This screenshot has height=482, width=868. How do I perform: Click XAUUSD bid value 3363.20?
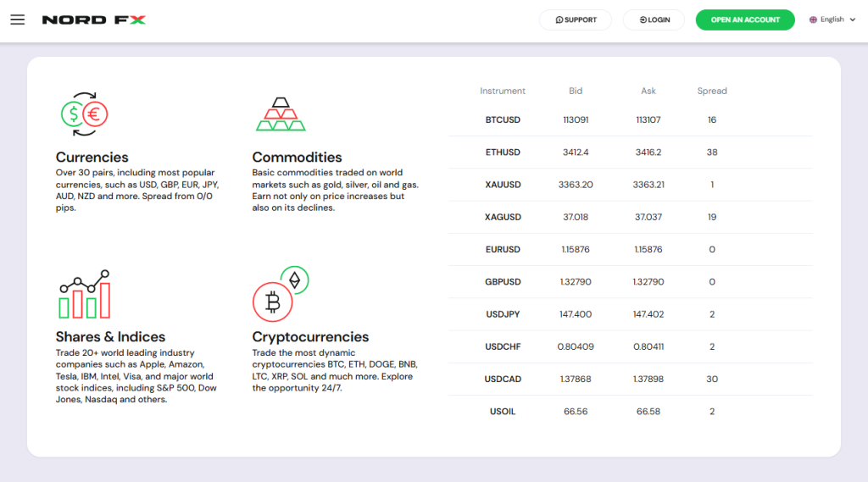click(x=576, y=185)
